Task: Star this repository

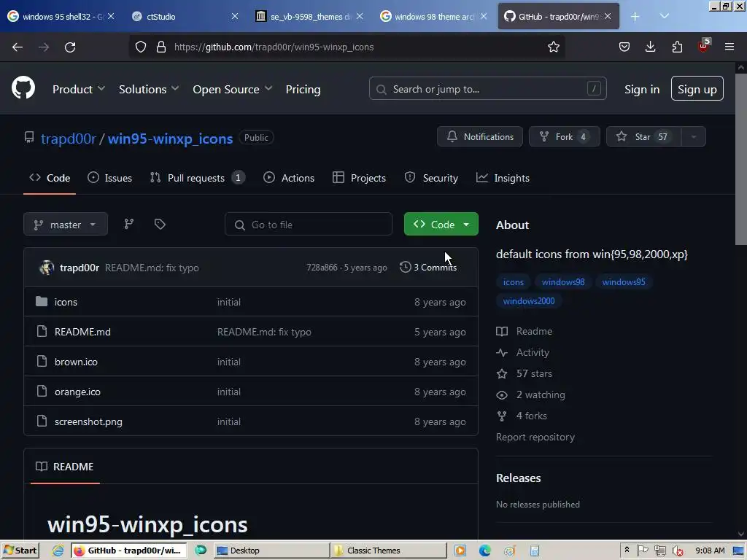Action: (644, 136)
